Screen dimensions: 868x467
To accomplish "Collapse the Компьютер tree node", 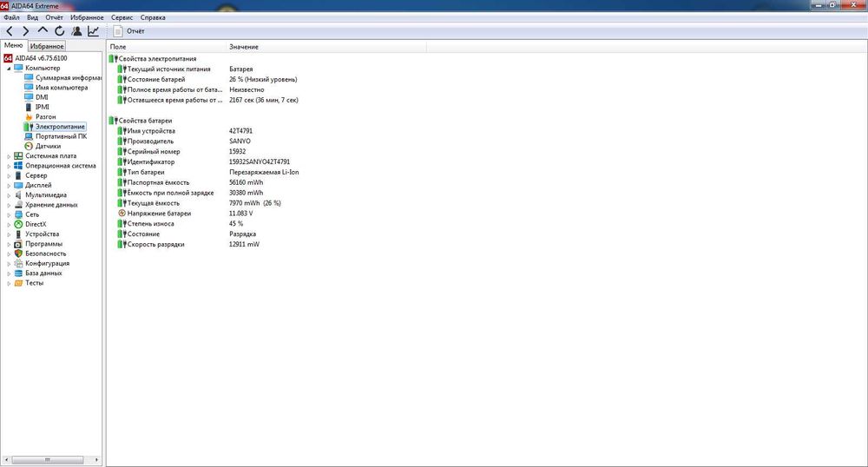I will pyautogui.click(x=9, y=69).
